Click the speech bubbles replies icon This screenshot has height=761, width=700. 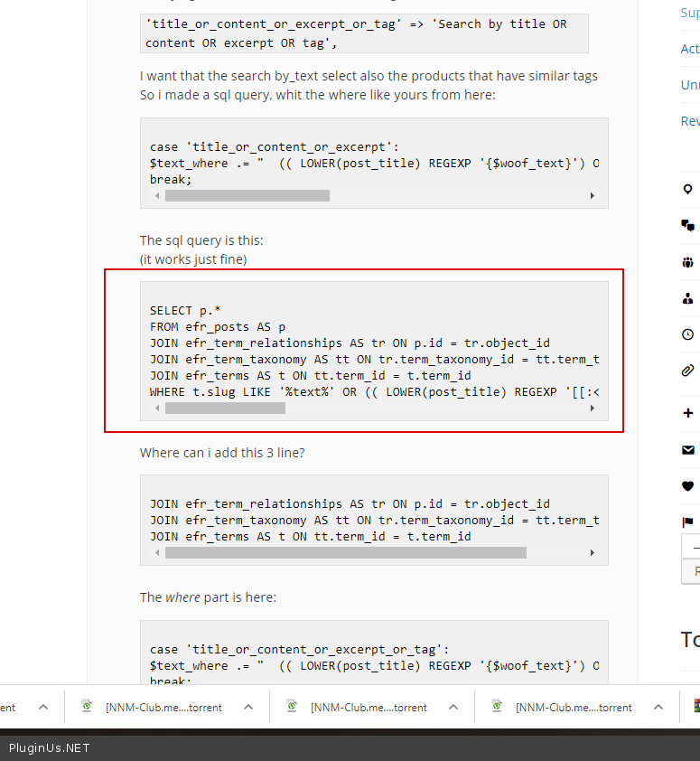click(x=688, y=226)
